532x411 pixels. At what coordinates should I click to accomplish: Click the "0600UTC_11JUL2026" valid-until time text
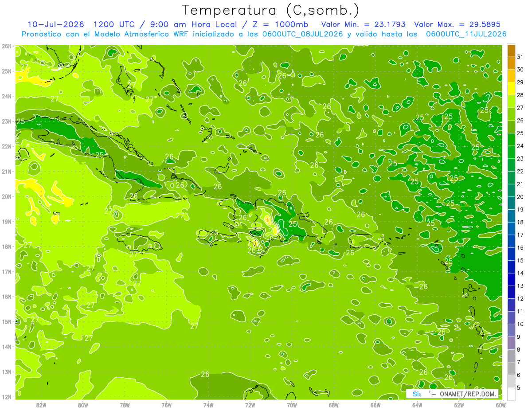point(466,34)
